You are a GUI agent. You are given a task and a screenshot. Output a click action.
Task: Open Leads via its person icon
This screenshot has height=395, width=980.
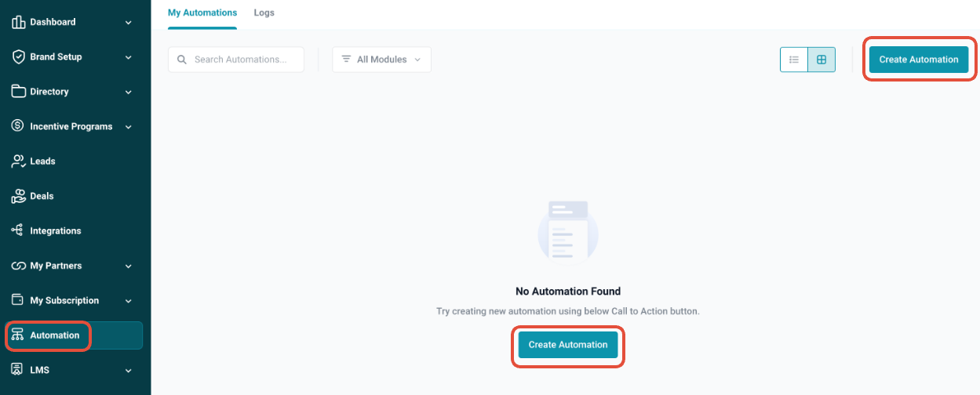pyautogui.click(x=19, y=161)
